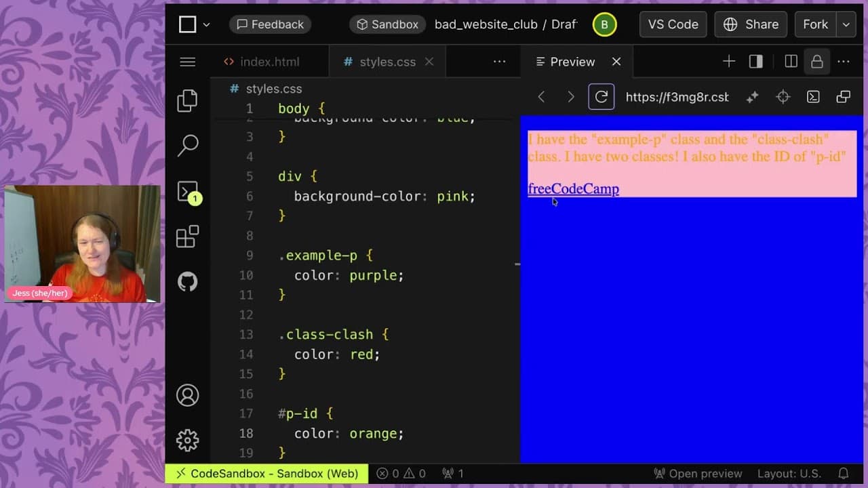Open the terminal tasks icon with badge
Image resolution: width=868 pixels, height=488 pixels.
pos(188,192)
